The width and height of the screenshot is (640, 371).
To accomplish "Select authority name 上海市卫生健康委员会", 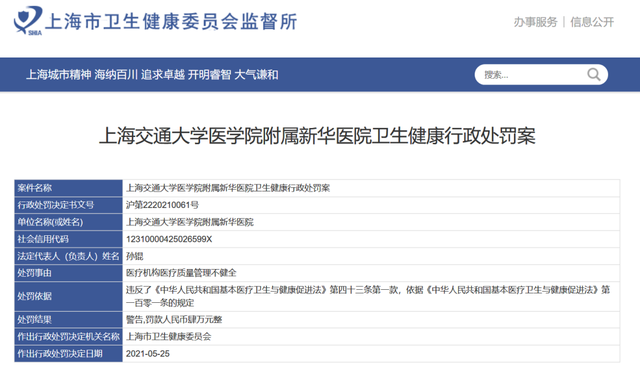I will coord(169,337).
